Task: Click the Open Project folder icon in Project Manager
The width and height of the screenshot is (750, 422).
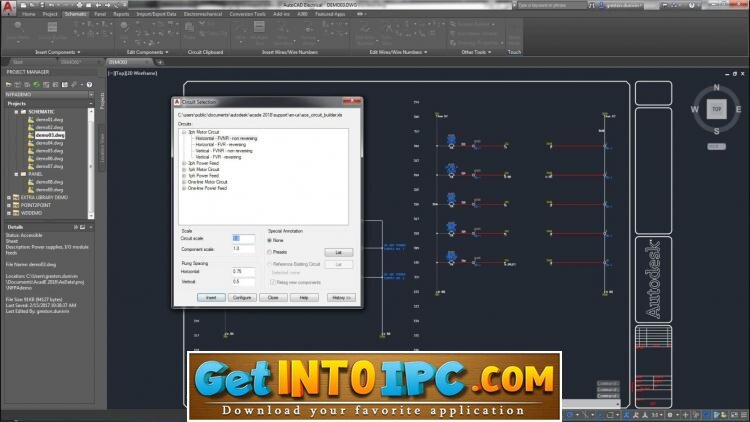Action: coord(9,85)
